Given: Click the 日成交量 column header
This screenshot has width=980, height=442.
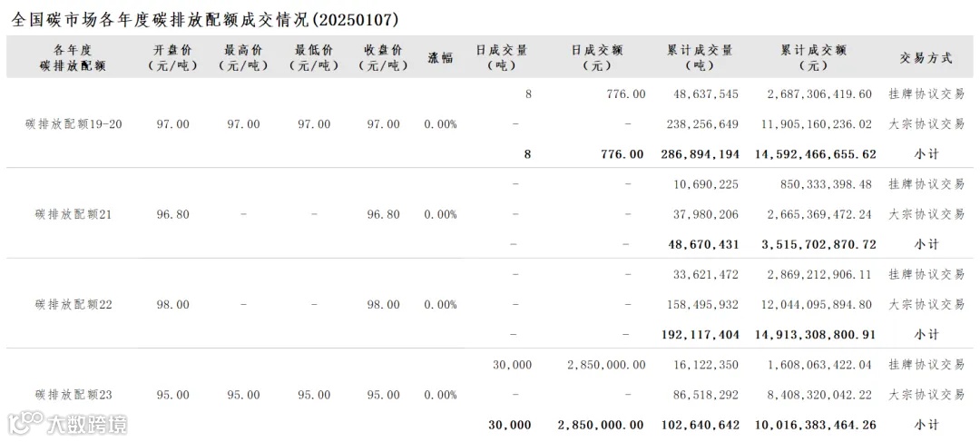Looking at the screenshot, I should (x=501, y=57).
